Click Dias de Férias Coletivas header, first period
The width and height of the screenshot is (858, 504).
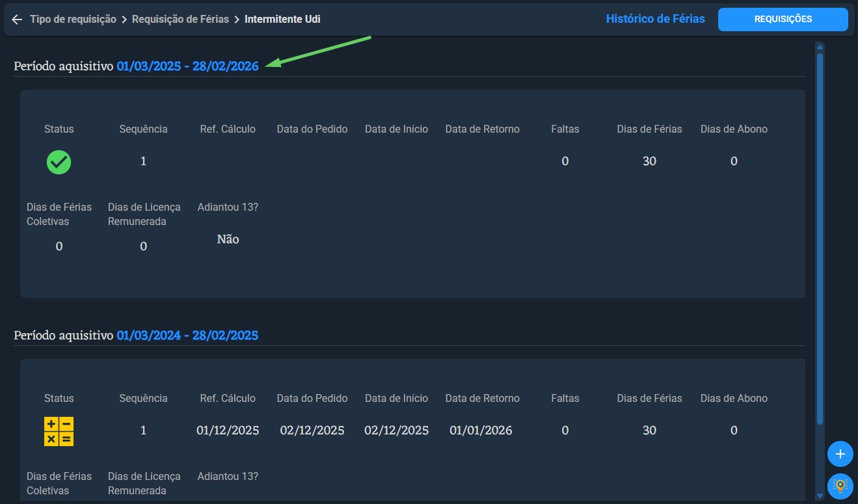(59, 214)
